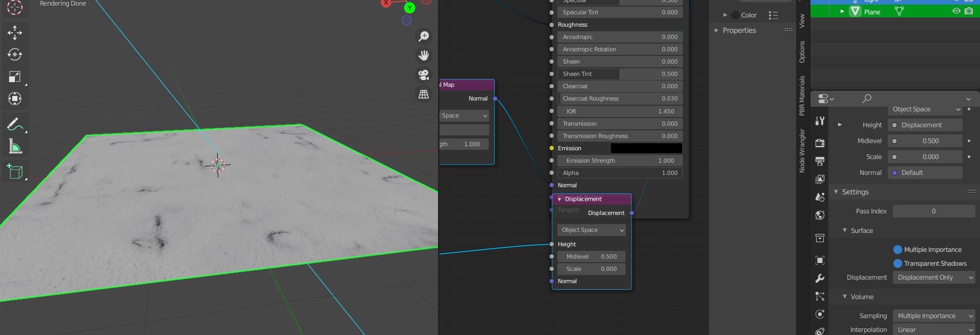Open the Output properties tab icon

coord(820,161)
